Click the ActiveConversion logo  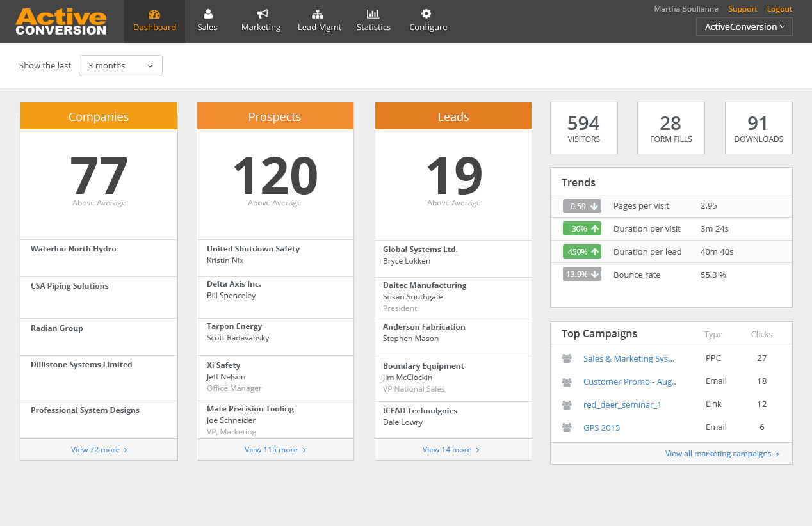click(x=61, y=21)
